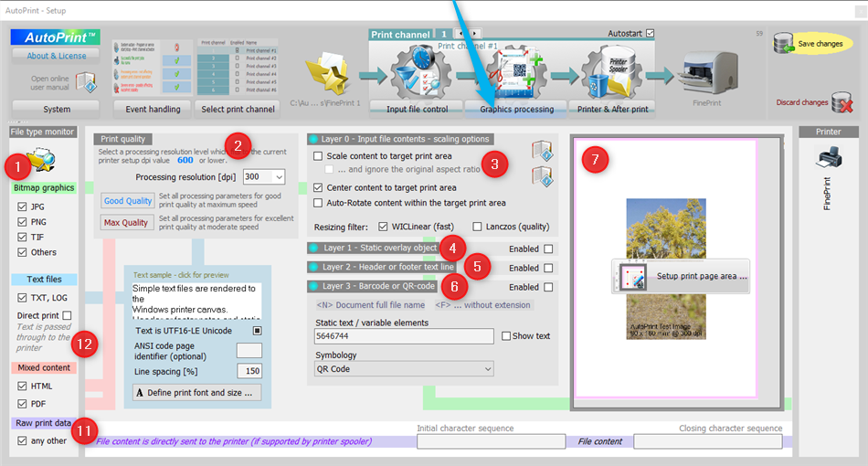Toggle the WICLinear (fast) resizing filter
Image resolution: width=868 pixels, height=466 pixels.
[383, 227]
